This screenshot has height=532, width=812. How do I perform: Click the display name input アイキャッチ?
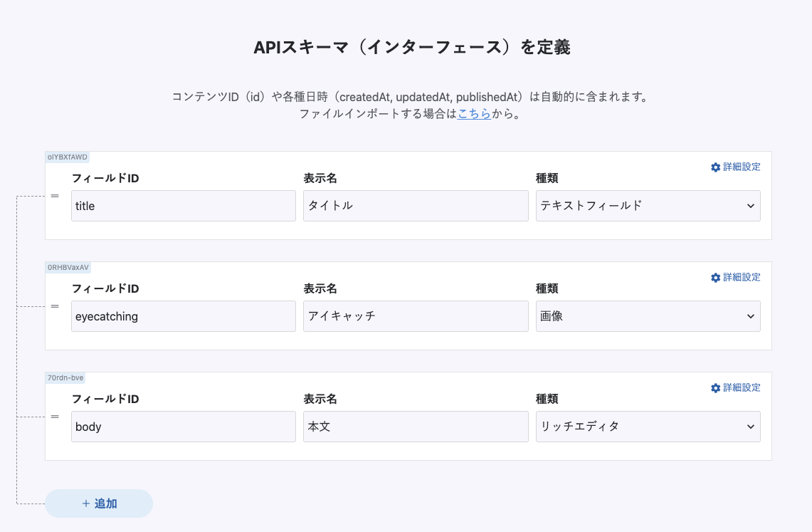click(x=416, y=316)
